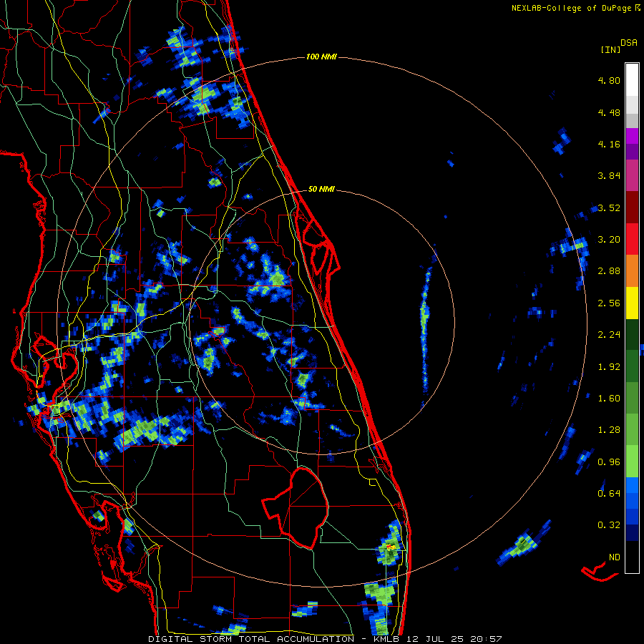The width and height of the screenshot is (644, 644).
Task: Click the 0.64 scale value
Action: coord(609,494)
